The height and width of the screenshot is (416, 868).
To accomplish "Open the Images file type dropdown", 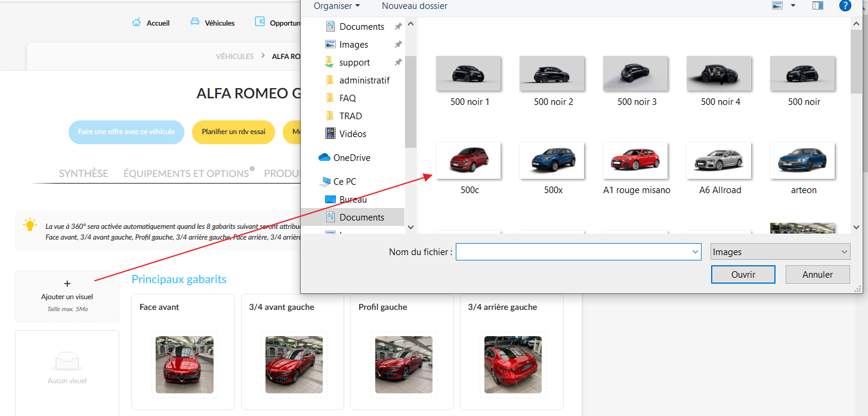I will coord(780,252).
